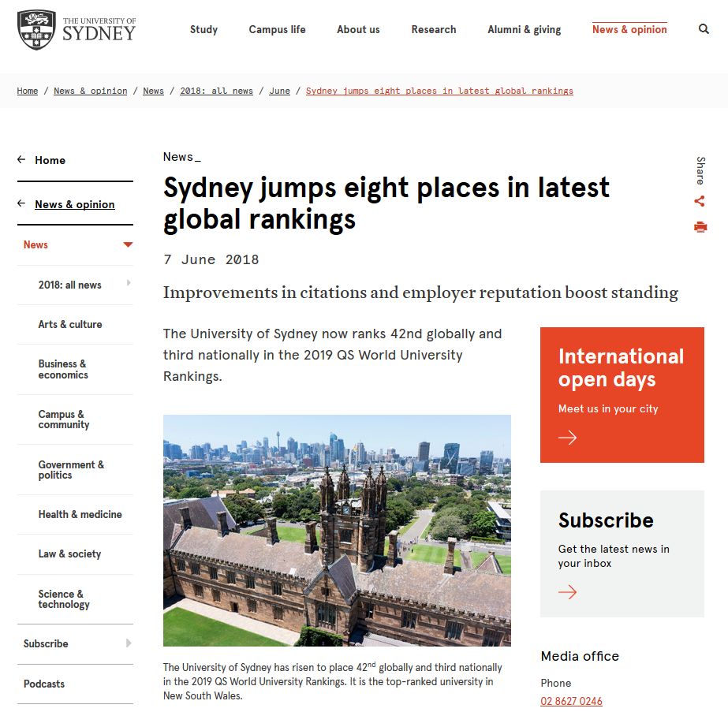
Task: Open the Study menu
Action: coord(203,30)
